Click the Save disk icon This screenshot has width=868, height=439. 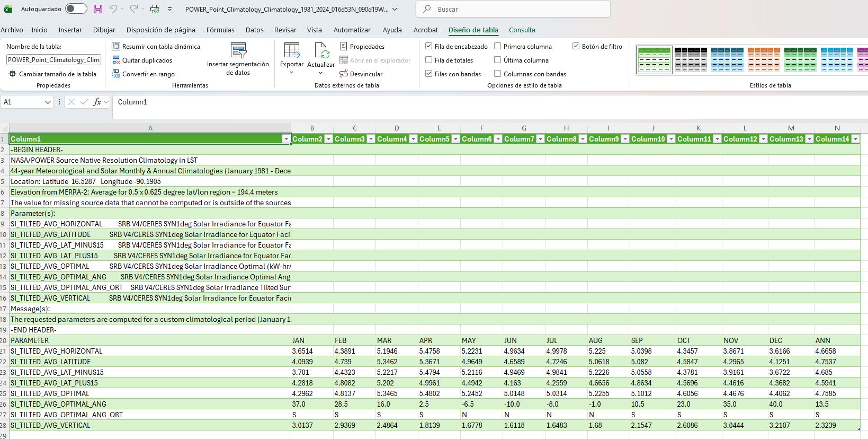(x=98, y=9)
